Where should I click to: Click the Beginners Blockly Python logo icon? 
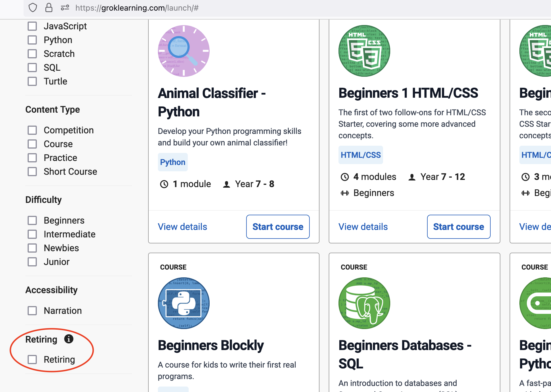(184, 303)
